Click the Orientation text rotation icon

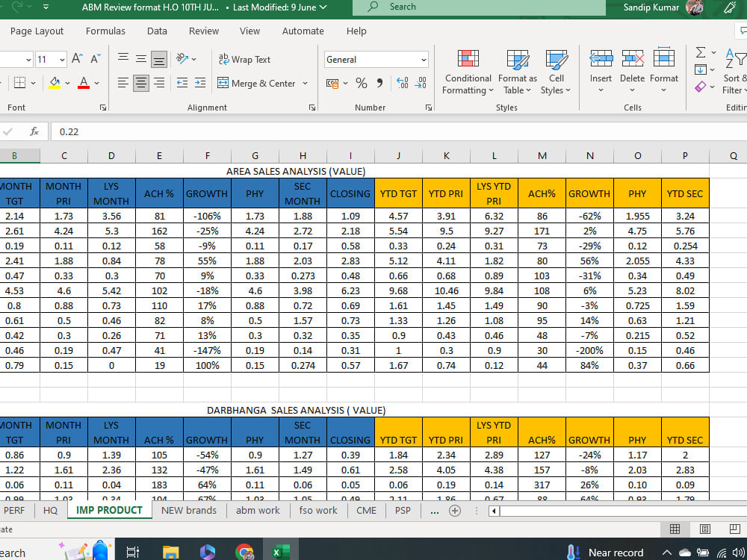182,58
